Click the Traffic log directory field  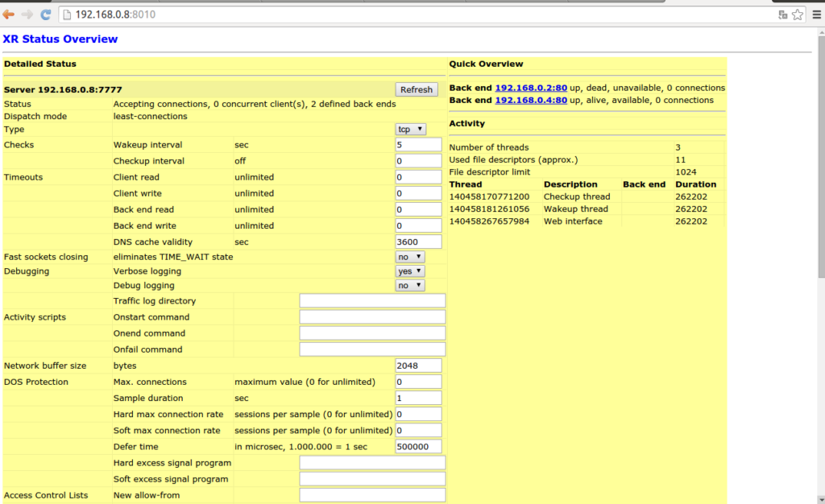tap(371, 300)
